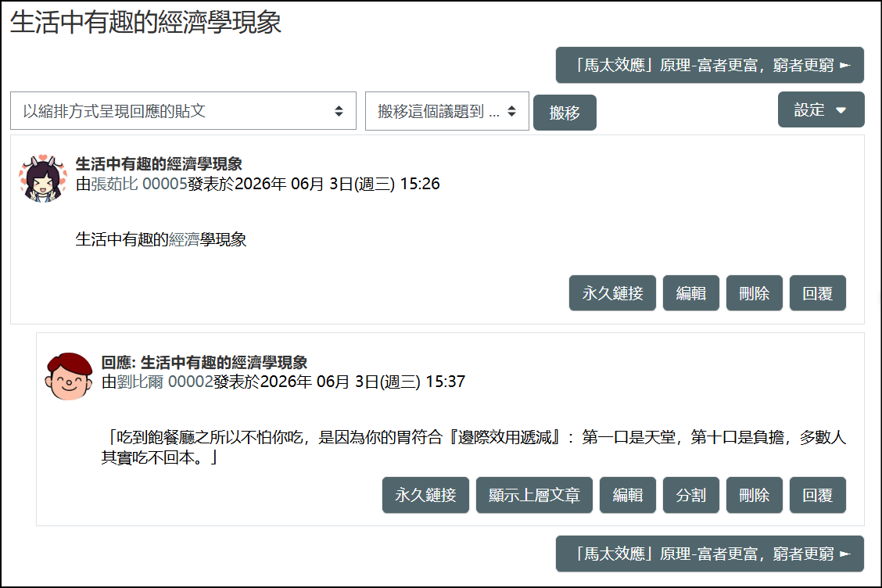
Task: Open the 設定 dropdown menu
Action: (821, 109)
